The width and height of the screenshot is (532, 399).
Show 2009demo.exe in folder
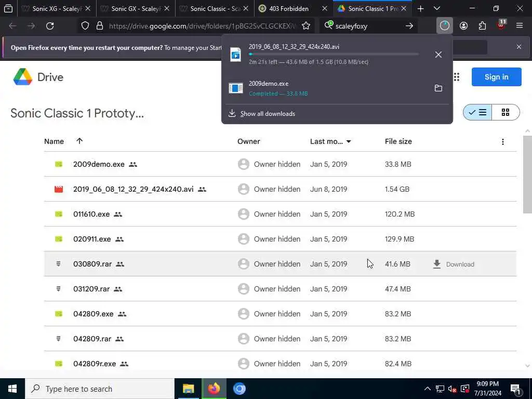click(438, 88)
